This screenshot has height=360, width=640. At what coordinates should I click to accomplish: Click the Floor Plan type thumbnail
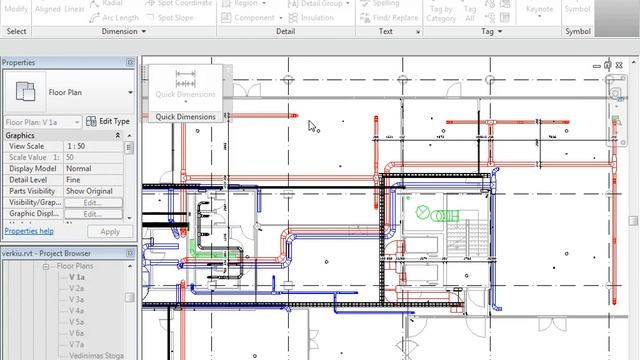pyautogui.click(x=25, y=91)
